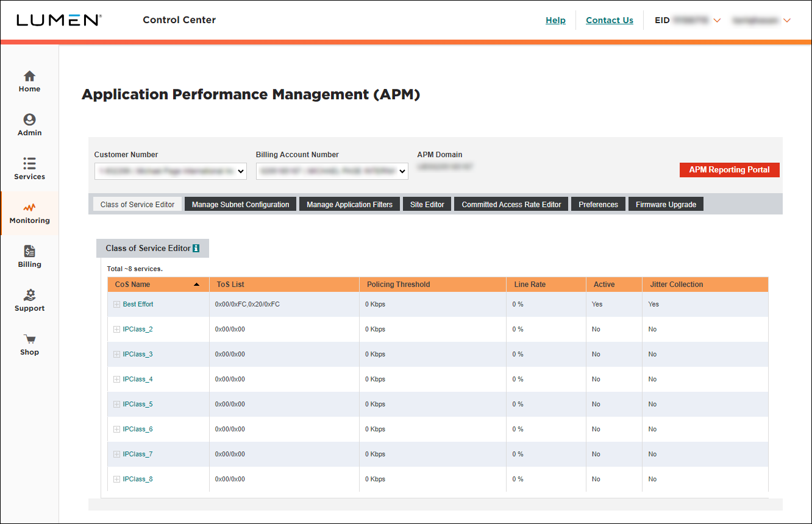Click the Lumen logo
Screen dimensions: 812x524
coord(59,20)
